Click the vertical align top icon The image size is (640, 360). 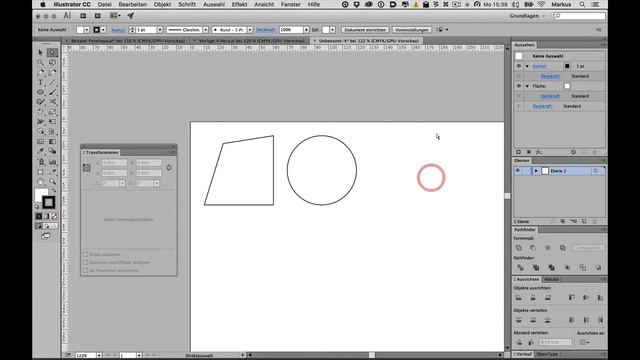(x=571, y=298)
